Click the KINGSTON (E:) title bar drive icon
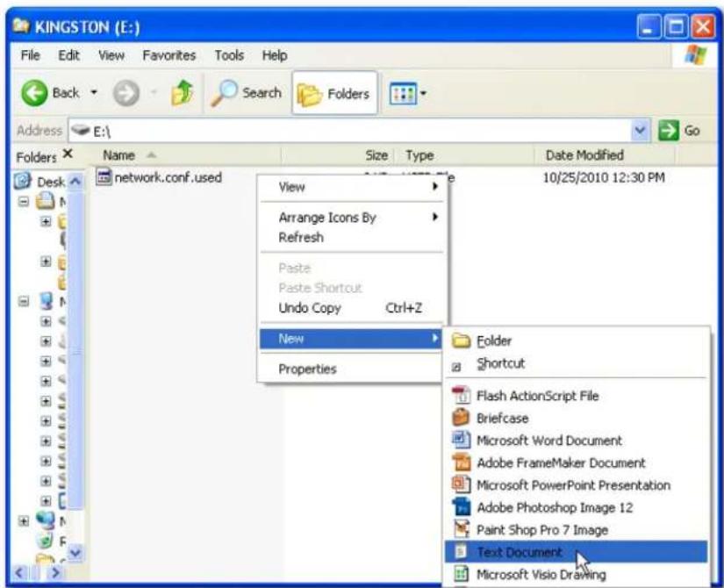 21,25
